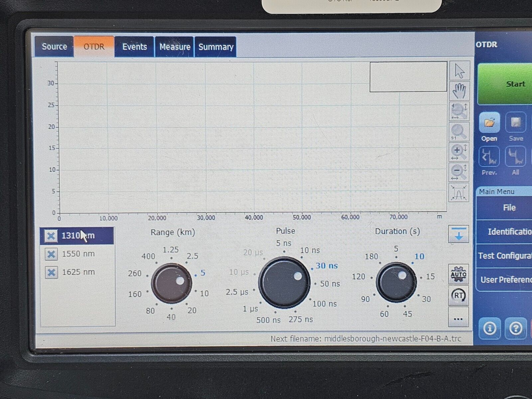Open the info icon button
This screenshot has height=399, width=532.
click(489, 329)
